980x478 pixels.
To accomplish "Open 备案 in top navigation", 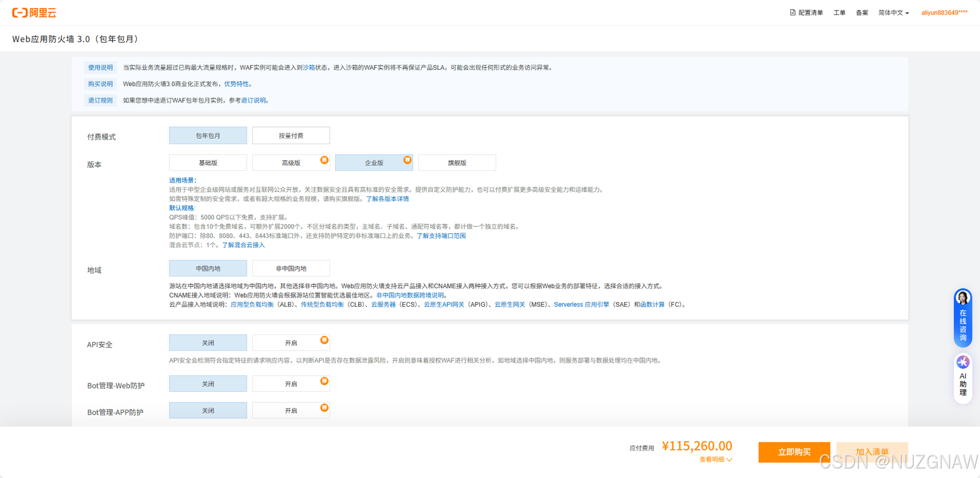I will click(862, 13).
